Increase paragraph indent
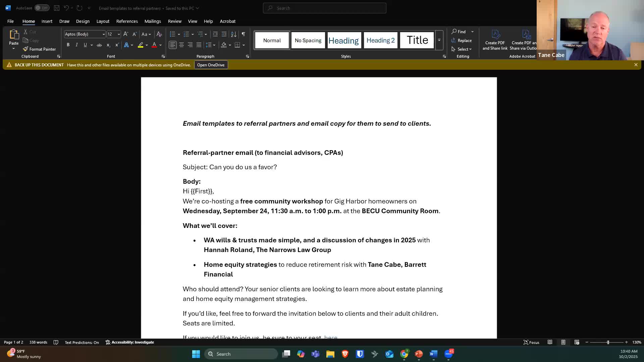 coord(224,34)
